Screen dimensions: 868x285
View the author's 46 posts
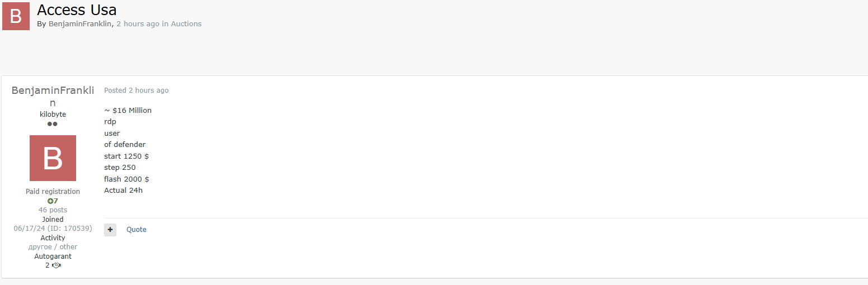point(53,210)
